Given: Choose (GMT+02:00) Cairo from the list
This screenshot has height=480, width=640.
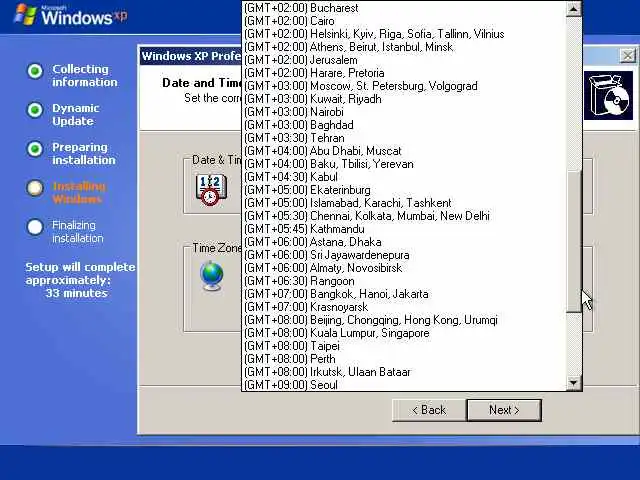Looking at the screenshot, I should pyautogui.click(x=404, y=21).
